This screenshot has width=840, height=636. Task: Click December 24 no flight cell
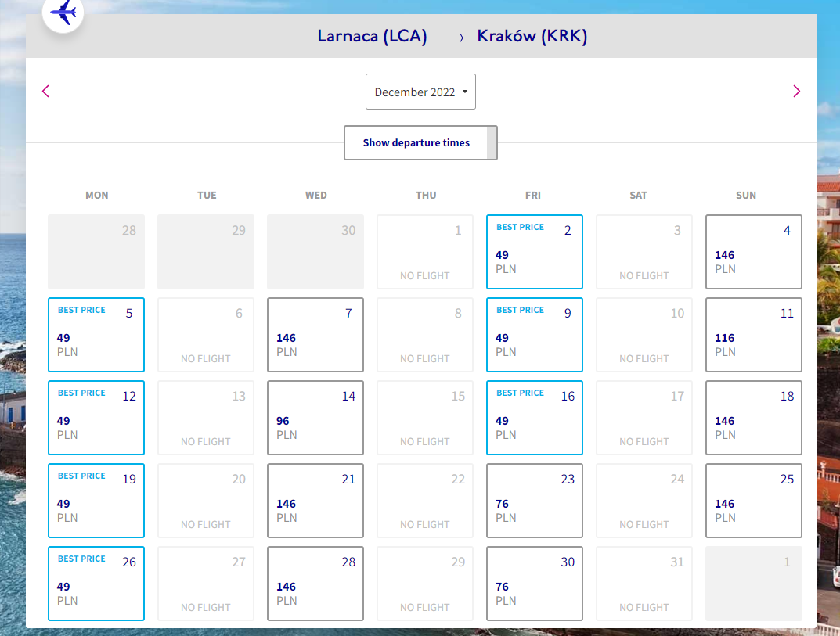(x=644, y=501)
